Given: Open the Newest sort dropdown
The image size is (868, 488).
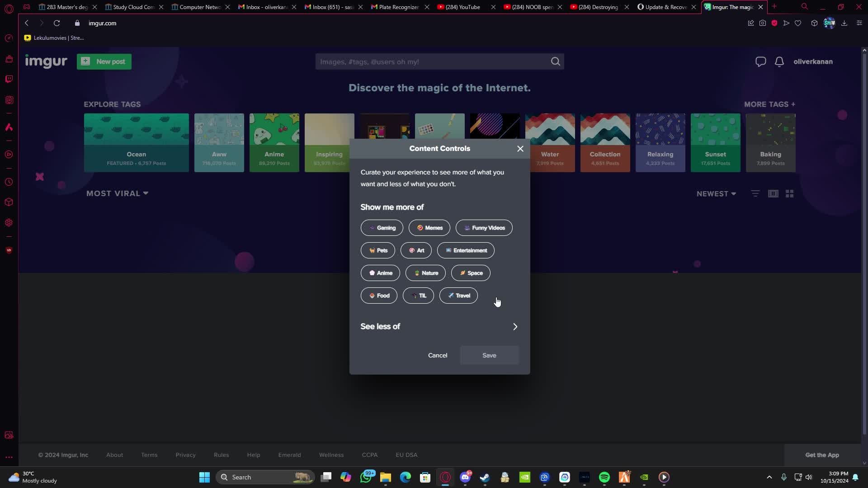Looking at the screenshot, I should click(x=716, y=194).
